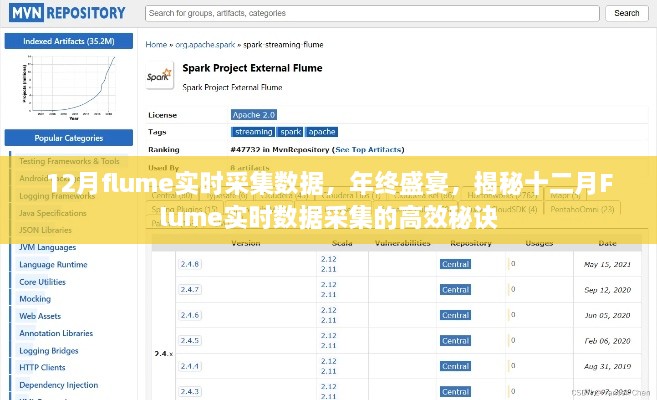Viewport: 657px width, 400px height.
Task: Click Central badge in 2.4.6 row
Action: point(455,315)
